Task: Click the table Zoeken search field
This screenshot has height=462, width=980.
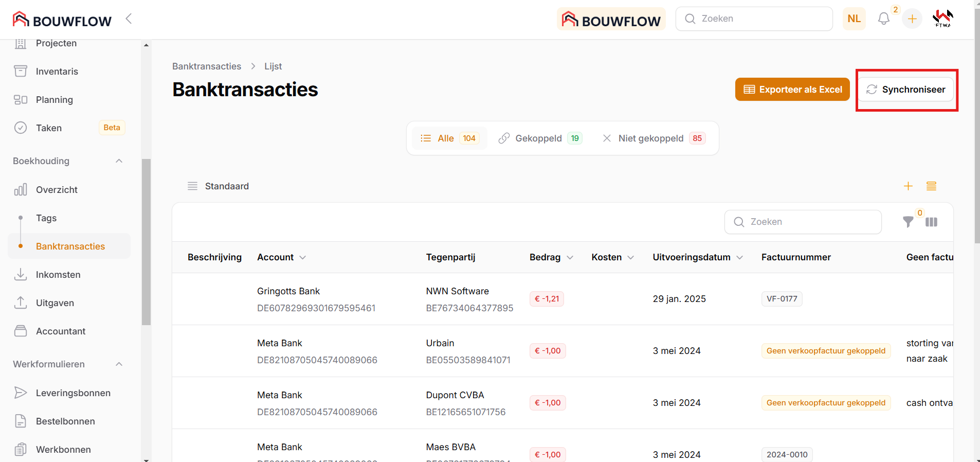Action: point(803,222)
